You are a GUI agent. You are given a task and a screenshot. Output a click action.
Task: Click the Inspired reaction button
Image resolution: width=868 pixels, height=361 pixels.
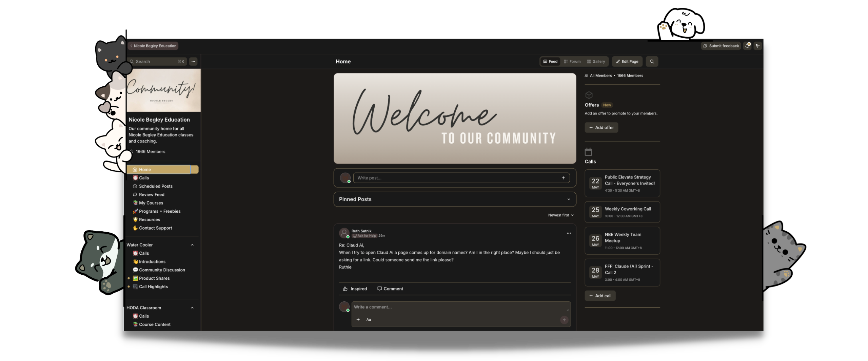[x=355, y=289]
